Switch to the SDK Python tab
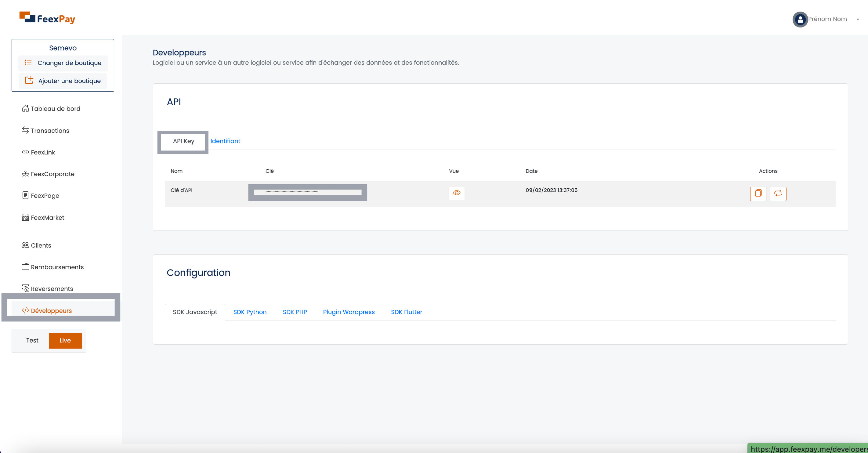The height and width of the screenshot is (453, 868). click(250, 312)
